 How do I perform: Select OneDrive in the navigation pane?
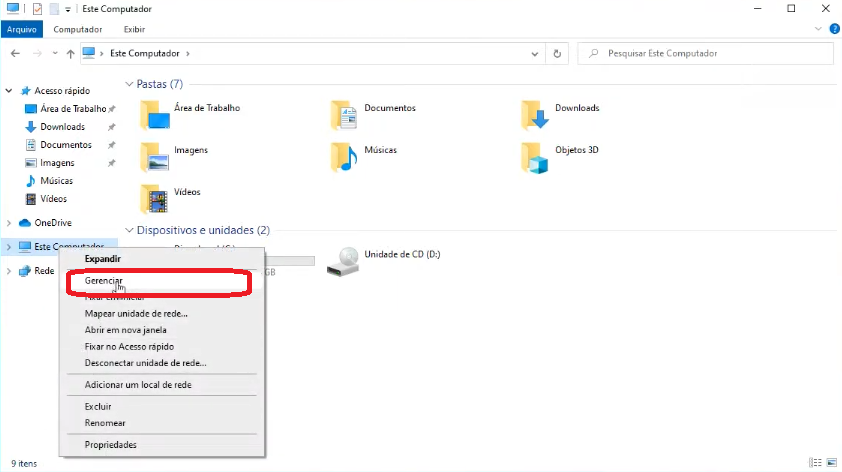point(53,223)
